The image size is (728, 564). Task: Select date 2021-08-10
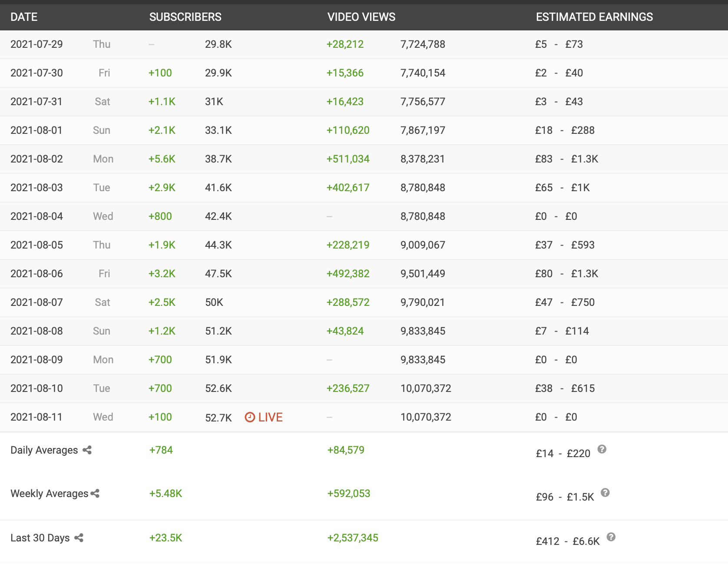(36, 388)
